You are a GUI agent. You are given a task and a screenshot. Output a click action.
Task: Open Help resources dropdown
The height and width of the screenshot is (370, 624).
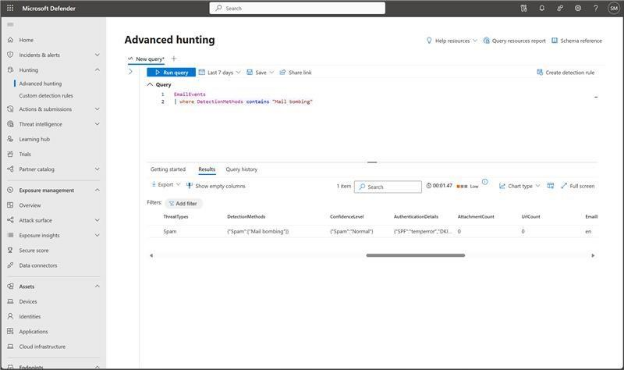pos(452,41)
